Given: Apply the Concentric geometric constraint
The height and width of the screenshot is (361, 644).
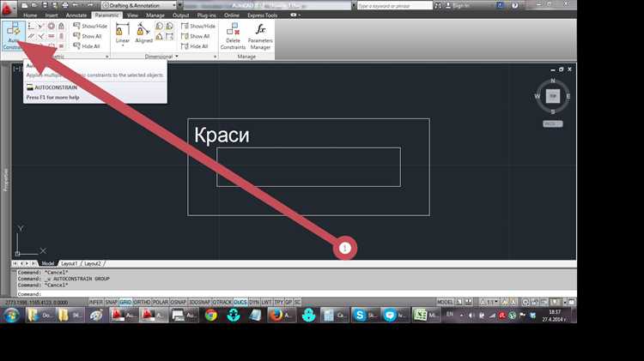Looking at the screenshot, I should tap(51, 27).
